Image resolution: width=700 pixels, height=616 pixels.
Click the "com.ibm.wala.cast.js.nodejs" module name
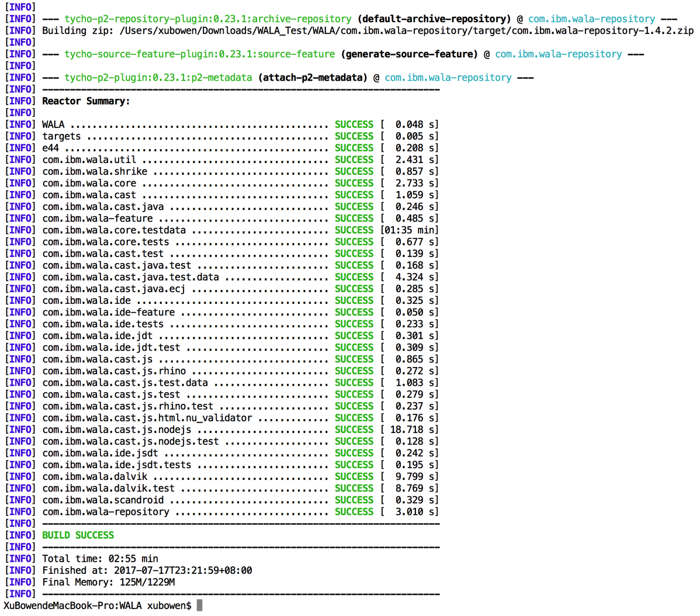point(116,430)
